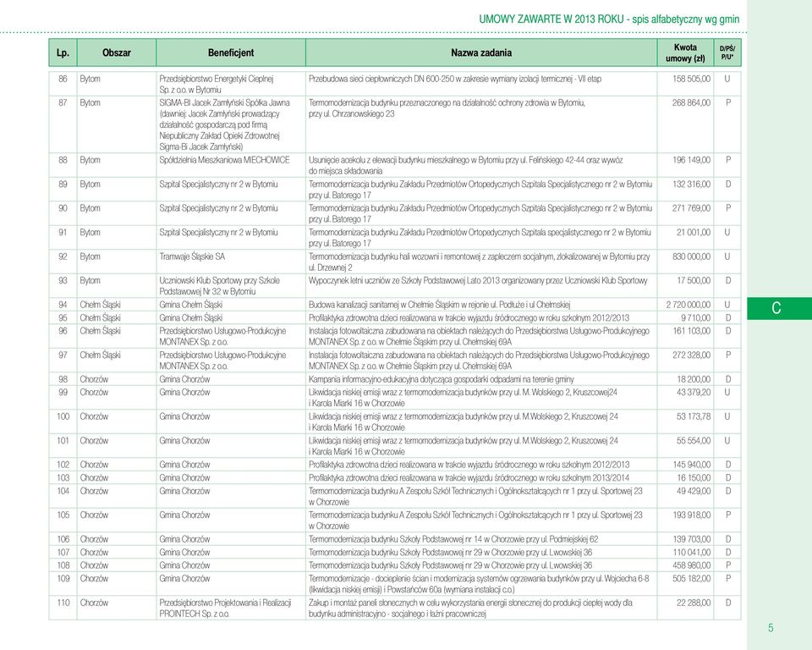Click 'Termomodernizacja budynku Szkoły Podstawowej nr 14' cell
The image size is (812, 650).
click(x=481, y=539)
